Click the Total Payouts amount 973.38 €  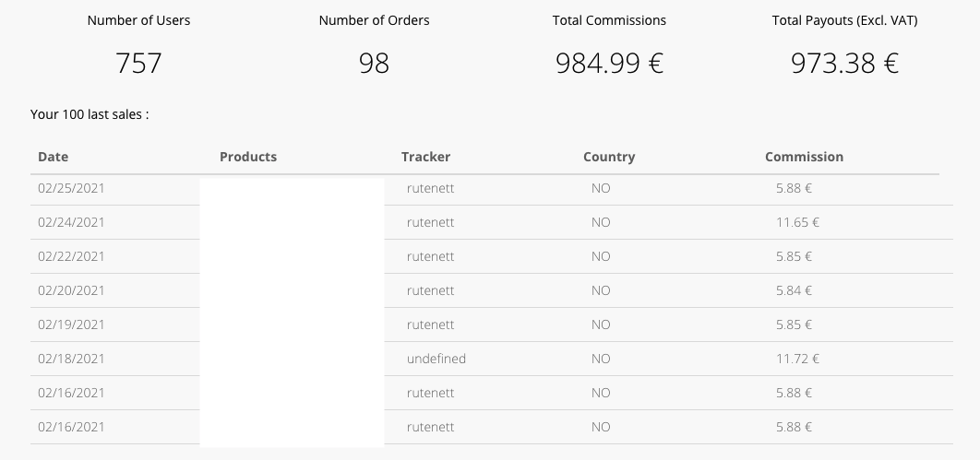844,63
